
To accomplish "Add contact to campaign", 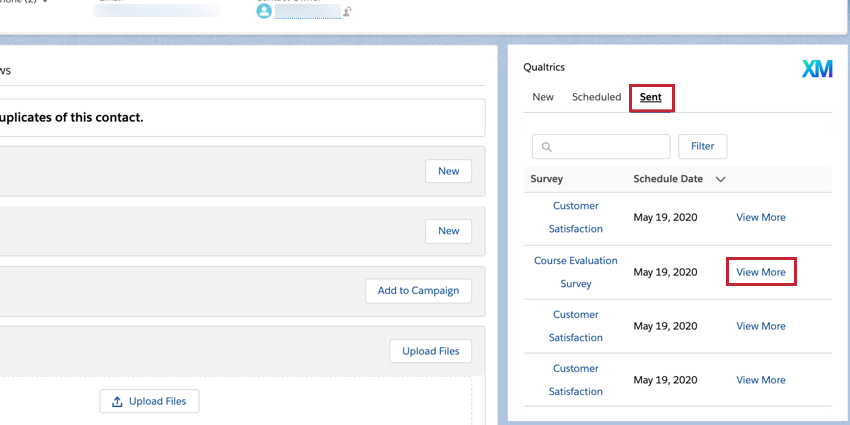I will pyautogui.click(x=418, y=291).
